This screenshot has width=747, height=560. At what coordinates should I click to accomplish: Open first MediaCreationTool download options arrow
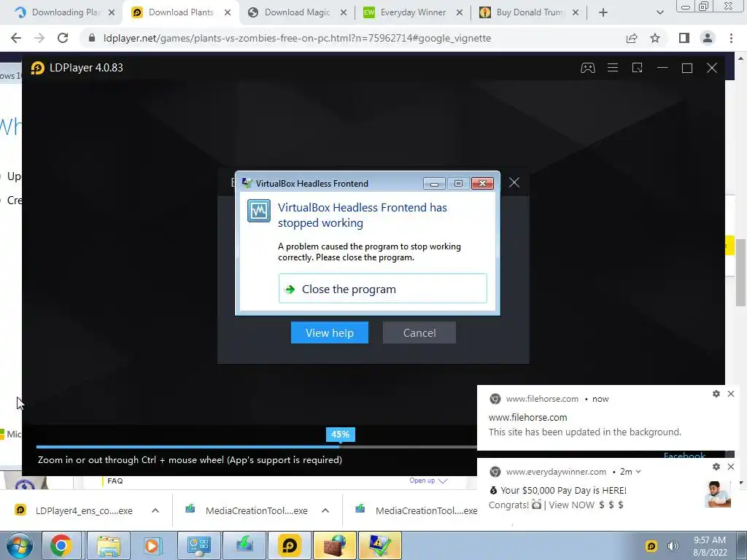click(325, 510)
